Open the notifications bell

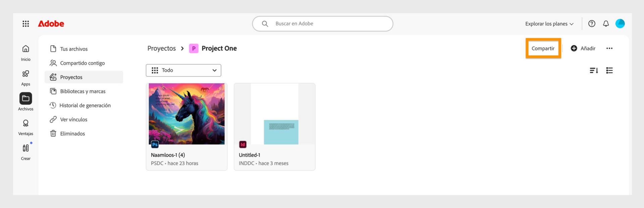(x=606, y=24)
